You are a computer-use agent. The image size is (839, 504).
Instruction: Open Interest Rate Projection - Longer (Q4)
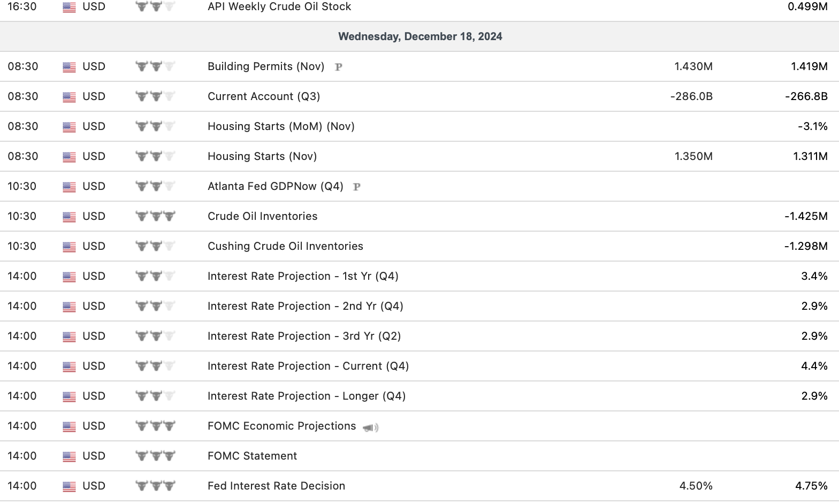coord(307,396)
